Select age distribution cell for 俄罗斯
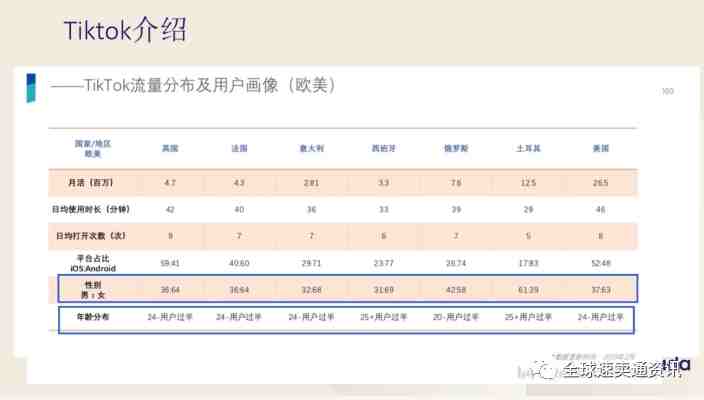The height and width of the screenshot is (400, 704). [x=456, y=317]
